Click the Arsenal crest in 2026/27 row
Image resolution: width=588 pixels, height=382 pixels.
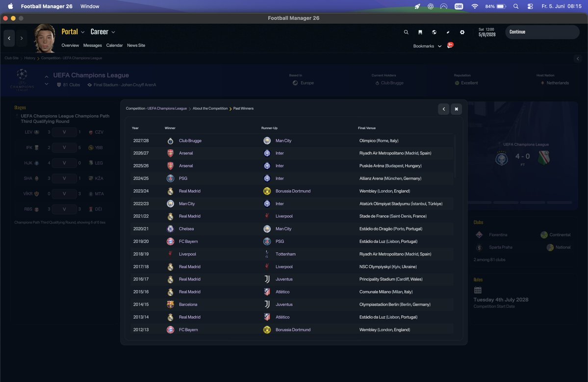pos(170,153)
